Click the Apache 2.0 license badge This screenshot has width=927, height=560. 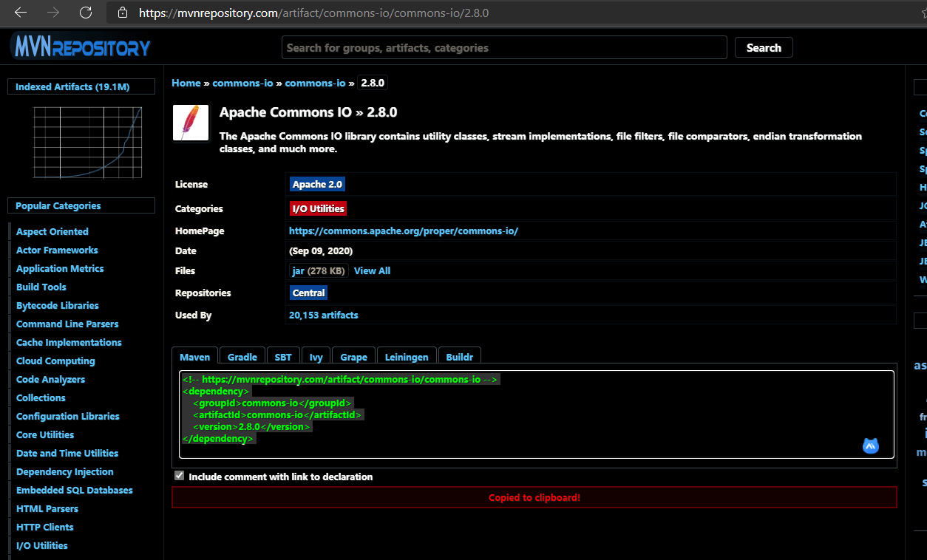pyautogui.click(x=317, y=184)
